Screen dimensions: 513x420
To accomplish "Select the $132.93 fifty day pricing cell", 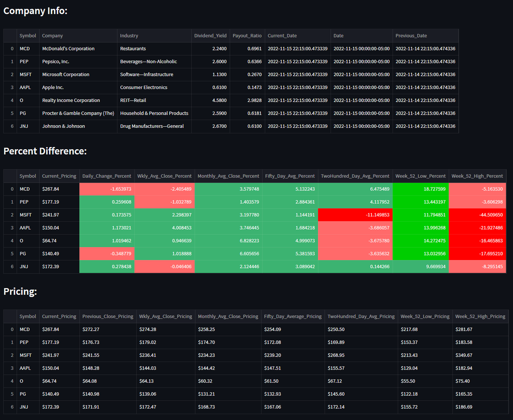I will [293, 394].
